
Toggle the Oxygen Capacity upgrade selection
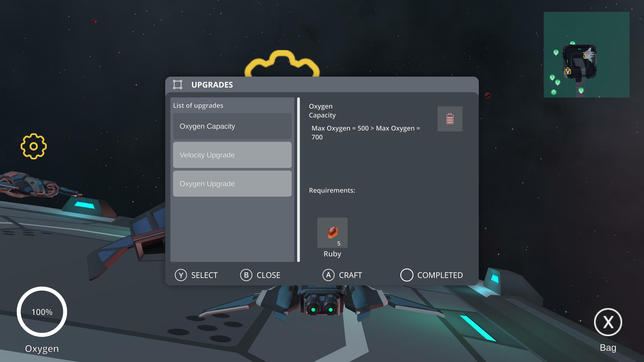(x=232, y=126)
